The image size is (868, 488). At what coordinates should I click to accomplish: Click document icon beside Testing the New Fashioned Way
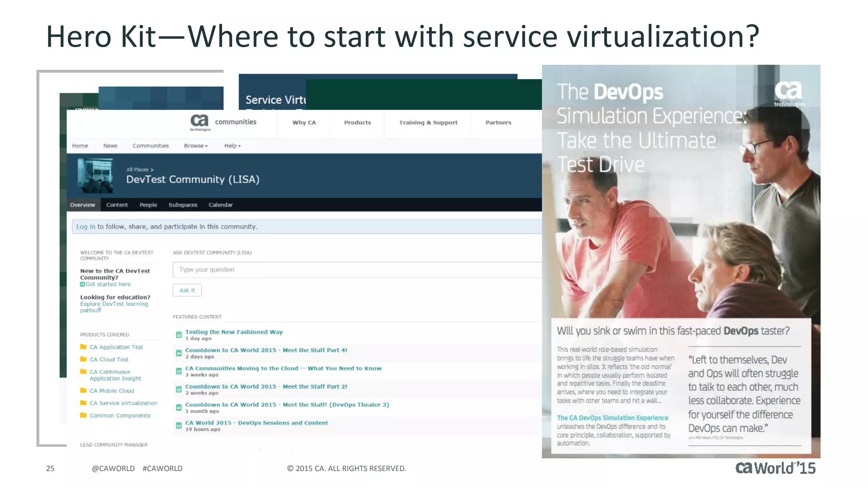click(x=179, y=335)
